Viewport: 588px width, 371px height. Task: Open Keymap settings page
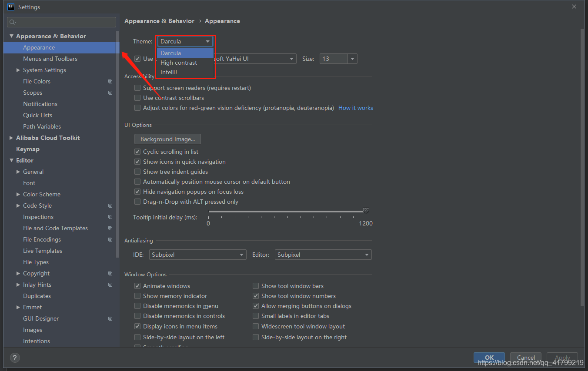tap(28, 149)
